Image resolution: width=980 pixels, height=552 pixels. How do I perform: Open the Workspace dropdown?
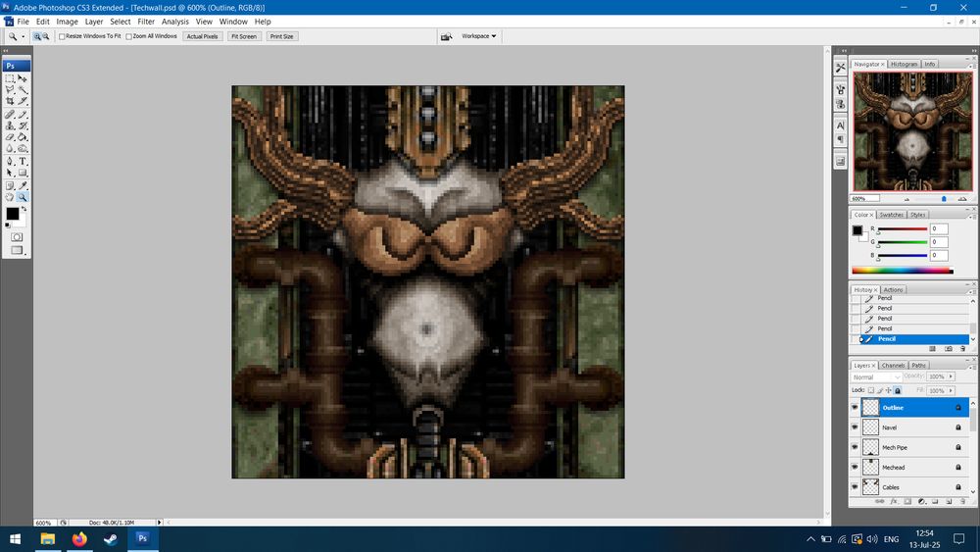click(479, 36)
